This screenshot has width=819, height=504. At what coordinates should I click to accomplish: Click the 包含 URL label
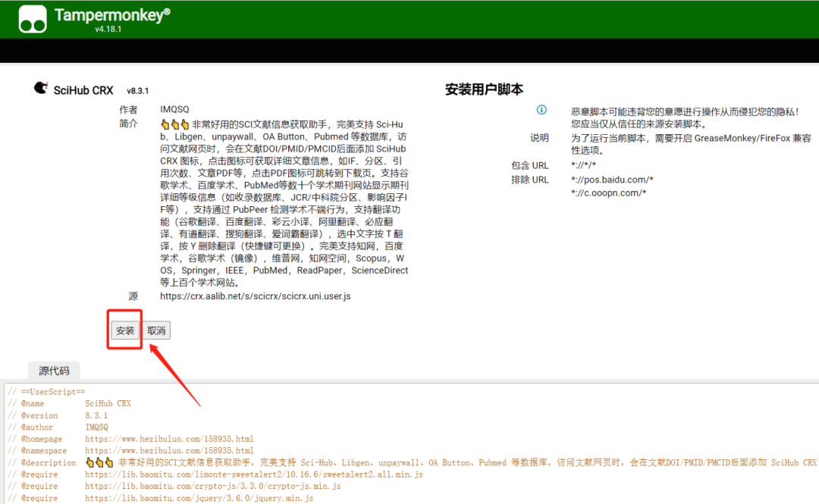[x=529, y=165]
